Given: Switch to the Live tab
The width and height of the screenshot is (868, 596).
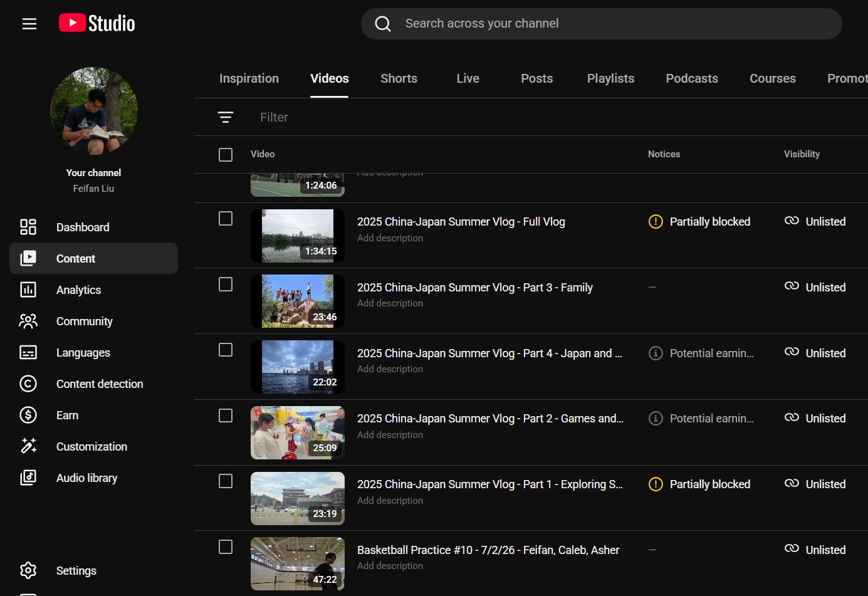Looking at the screenshot, I should coord(468,78).
